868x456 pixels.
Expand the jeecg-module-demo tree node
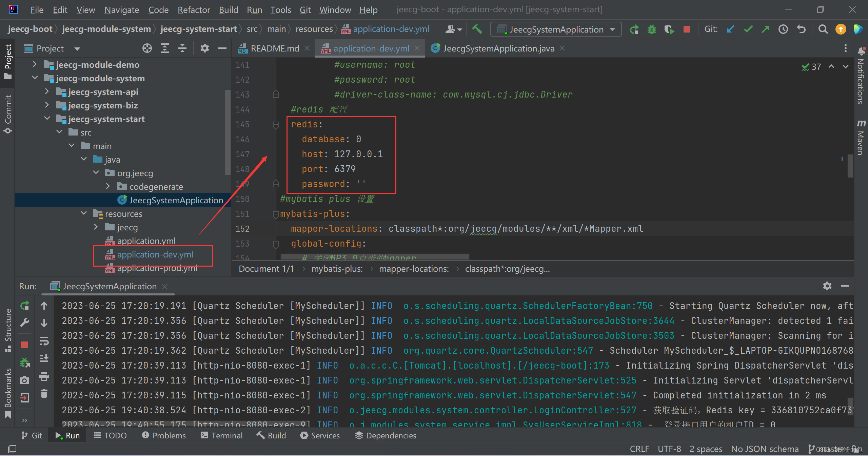tap(35, 64)
